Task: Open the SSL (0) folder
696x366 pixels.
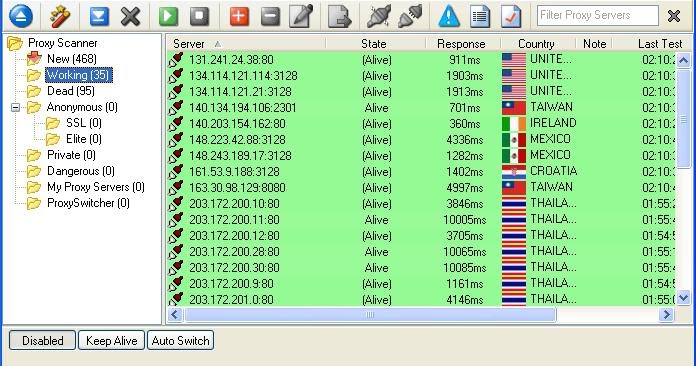Action: 83,123
